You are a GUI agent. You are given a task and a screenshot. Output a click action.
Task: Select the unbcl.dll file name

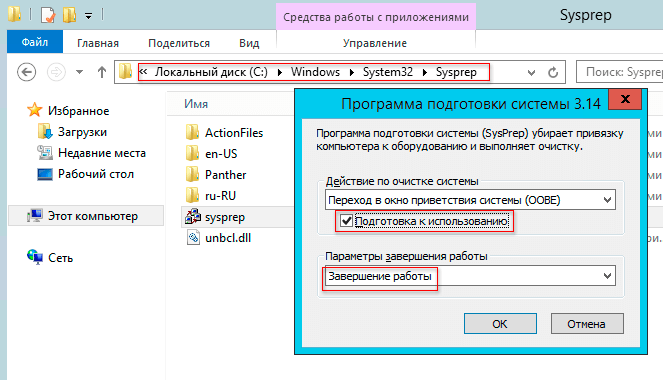click(x=228, y=238)
